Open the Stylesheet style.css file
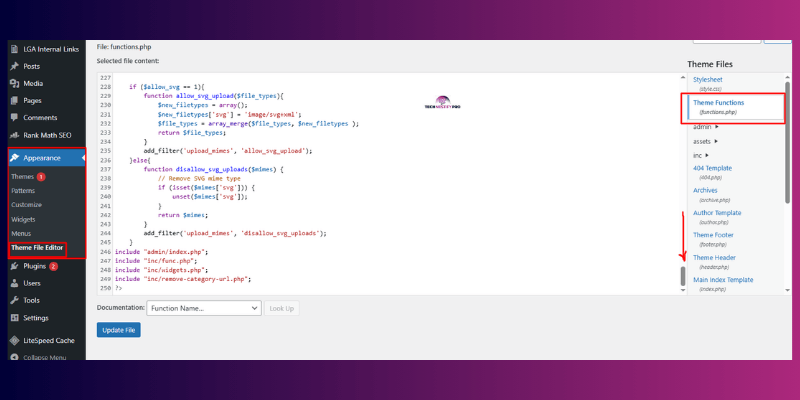Image resolution: width=800 pixels, height=400 pixels. coord(708,84)
